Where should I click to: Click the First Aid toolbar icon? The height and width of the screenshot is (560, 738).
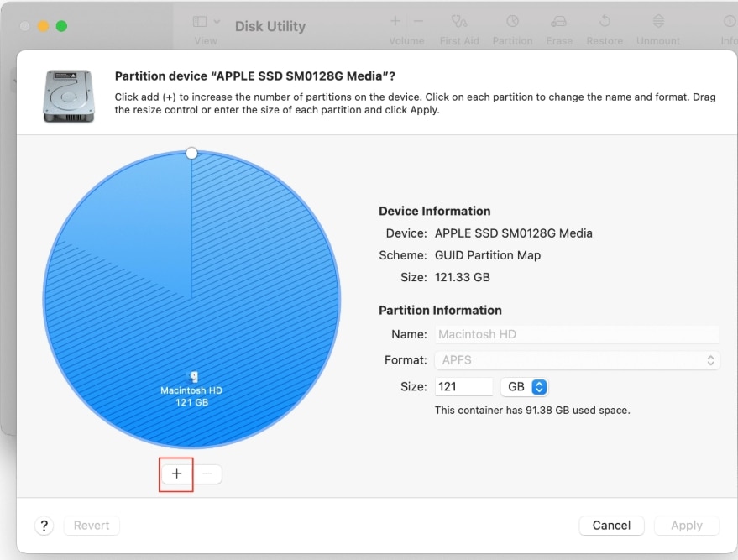point(459,22)
